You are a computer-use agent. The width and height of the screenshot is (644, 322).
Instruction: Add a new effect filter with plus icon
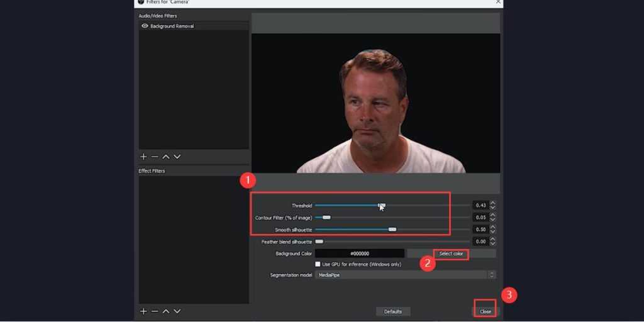point(143,311)
